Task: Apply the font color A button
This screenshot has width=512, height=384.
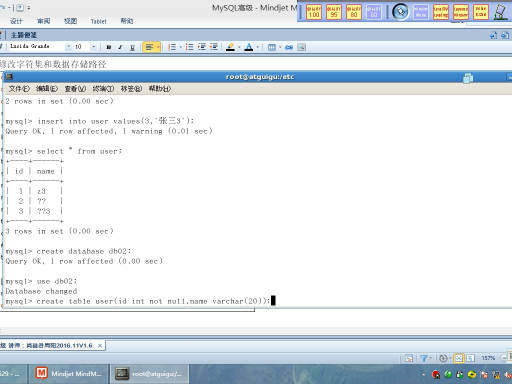Action: [x=249, y=47]
